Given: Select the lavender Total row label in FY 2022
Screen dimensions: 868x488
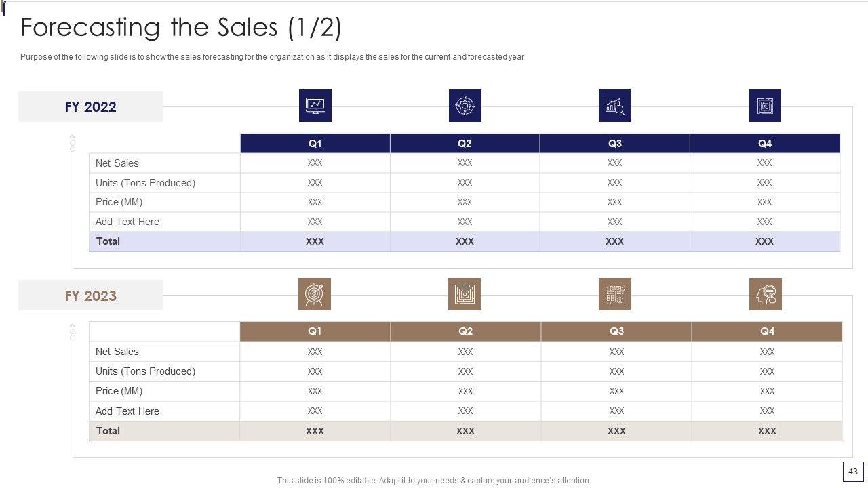Looking at the screenshot, I should point(108,241).
